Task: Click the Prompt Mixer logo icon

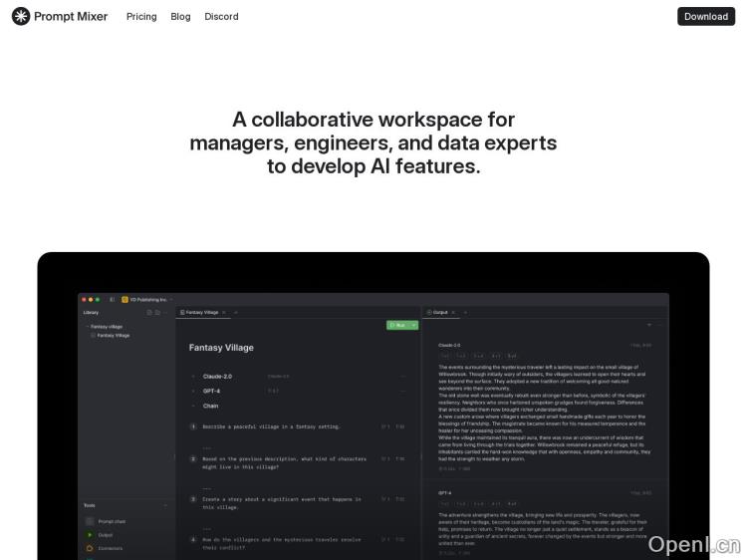Action: point(20,16)
